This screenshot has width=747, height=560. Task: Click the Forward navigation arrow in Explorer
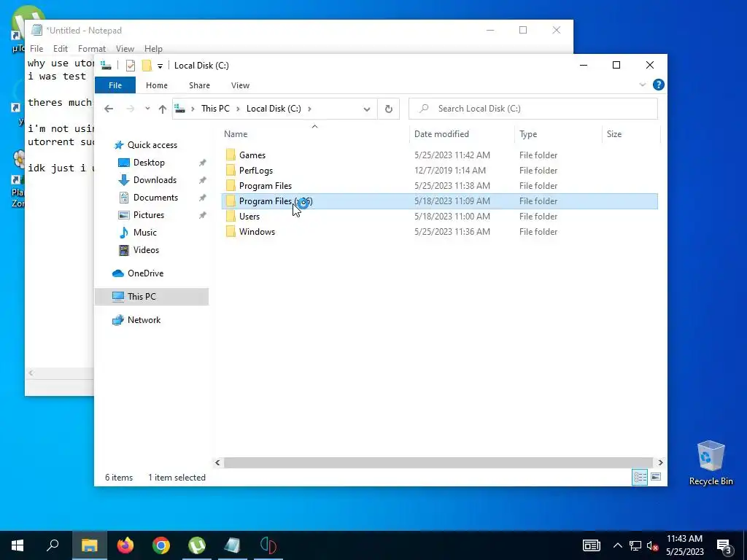[130, 109]
